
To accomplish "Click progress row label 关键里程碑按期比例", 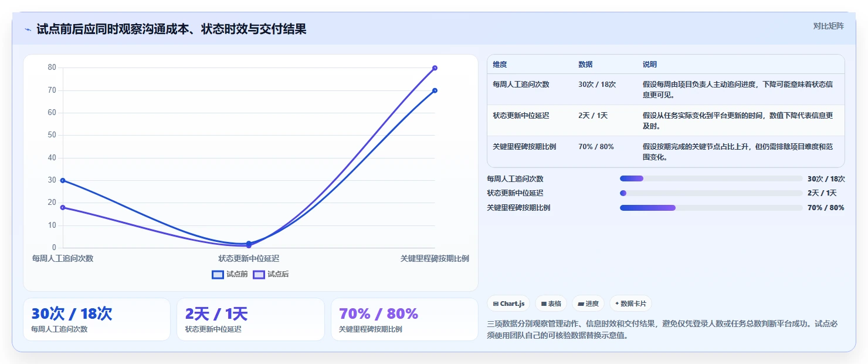I will click(518, 208).
